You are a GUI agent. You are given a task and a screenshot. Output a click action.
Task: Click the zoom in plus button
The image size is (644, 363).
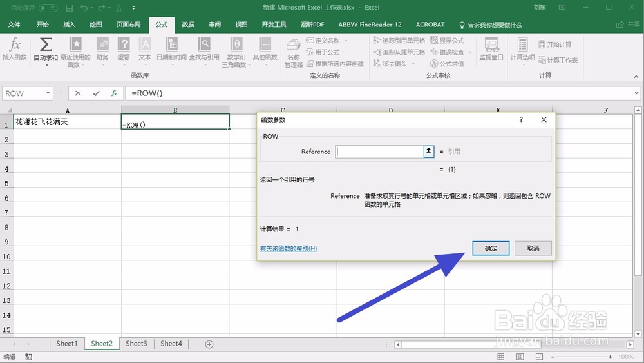(611, 357)
